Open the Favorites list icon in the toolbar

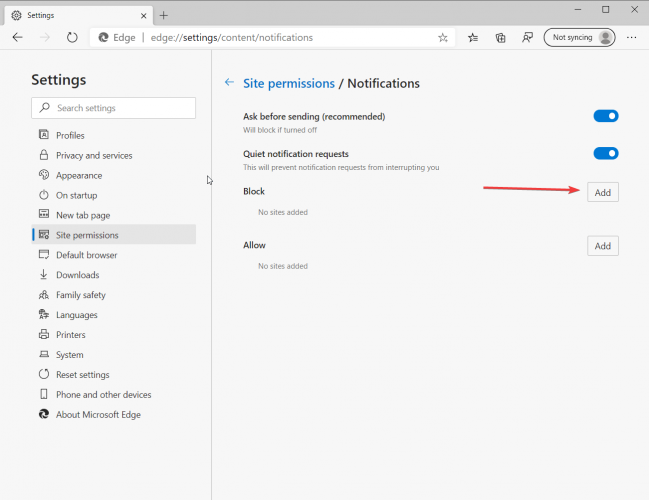pyautogui.click(x=473, y=38)
